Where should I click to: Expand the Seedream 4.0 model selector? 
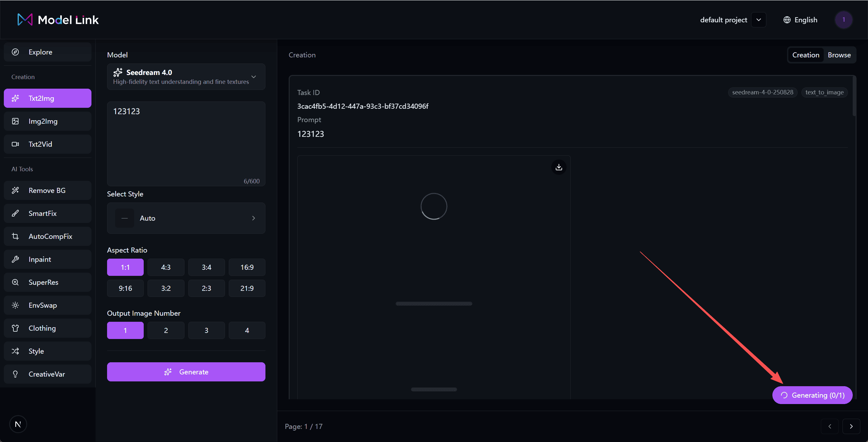(186, 77)
